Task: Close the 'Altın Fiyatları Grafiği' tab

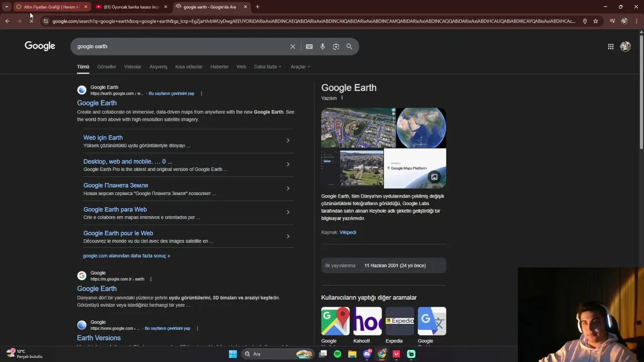Action: pos(86,7)
